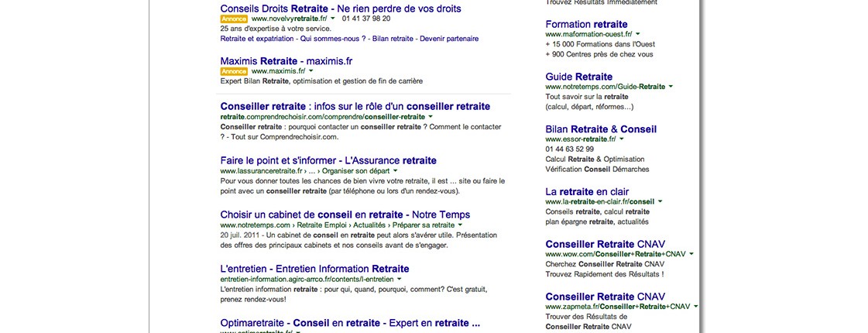868x333 pixels.
Task: Open 'Optimaretraite - Conseil en retraite' result
Action: 350,323
